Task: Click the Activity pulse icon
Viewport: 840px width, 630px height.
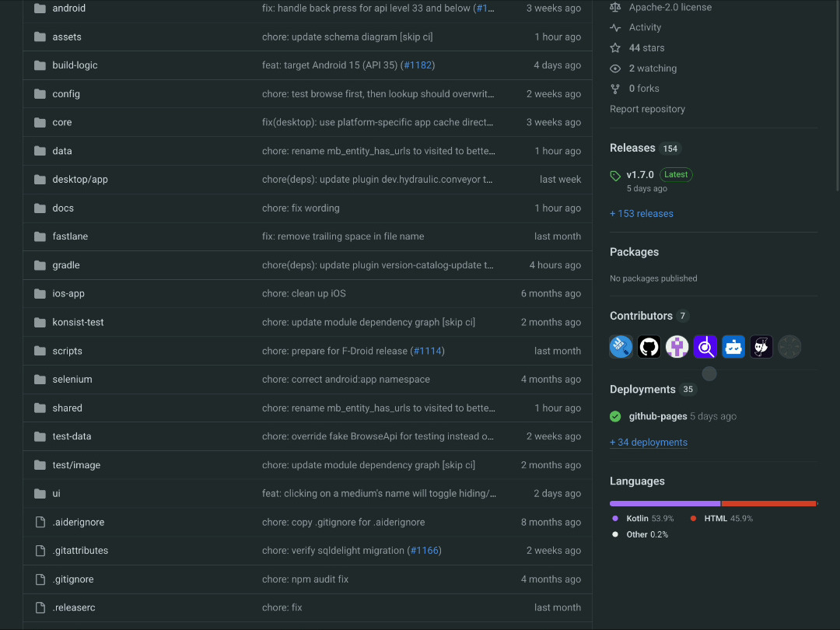Action: (616, 27)
